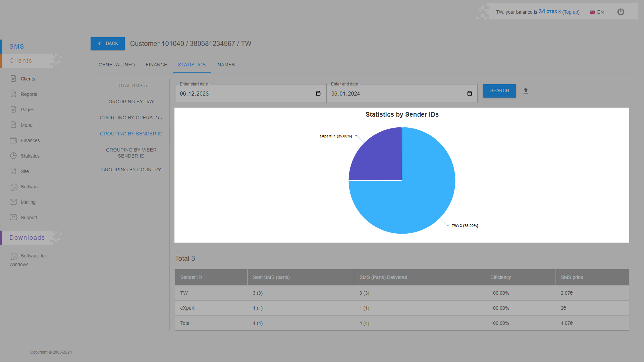Select Grouping by Operator

[131, 118]
